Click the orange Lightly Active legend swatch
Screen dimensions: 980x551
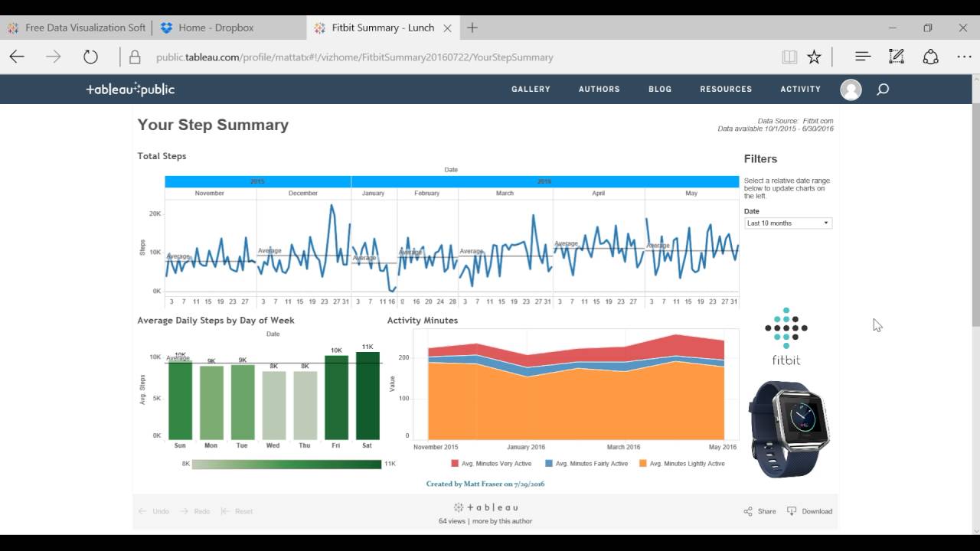[643, 464]
